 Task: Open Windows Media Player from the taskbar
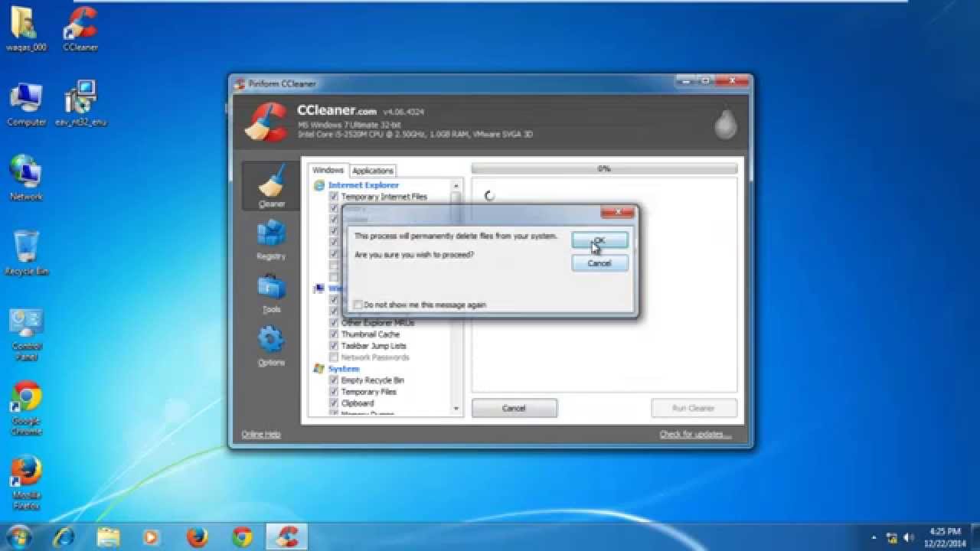152,536
